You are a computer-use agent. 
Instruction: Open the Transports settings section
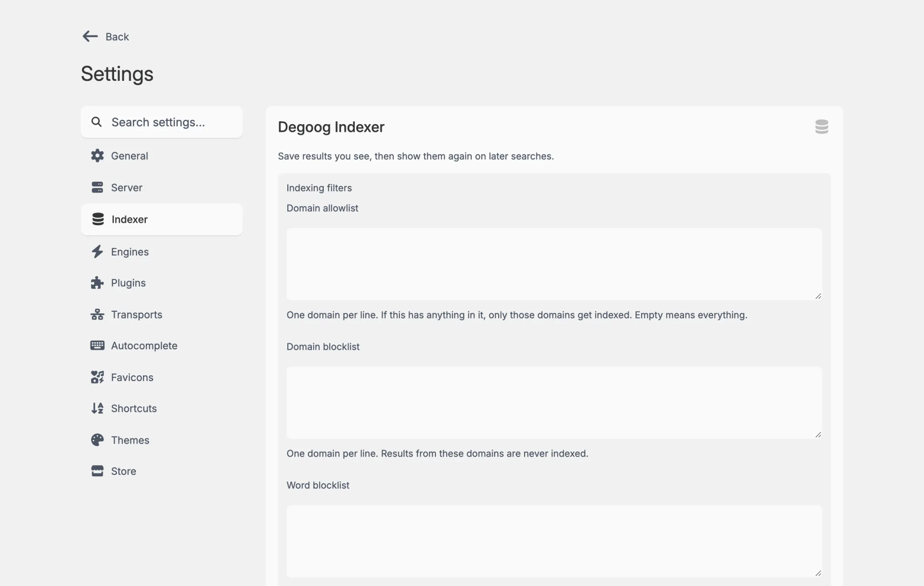[x=162, y=315]
